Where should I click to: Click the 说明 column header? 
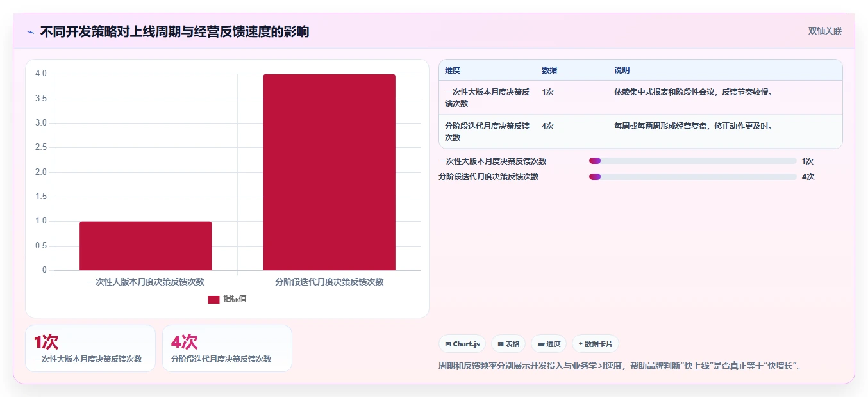coord(622,70)
